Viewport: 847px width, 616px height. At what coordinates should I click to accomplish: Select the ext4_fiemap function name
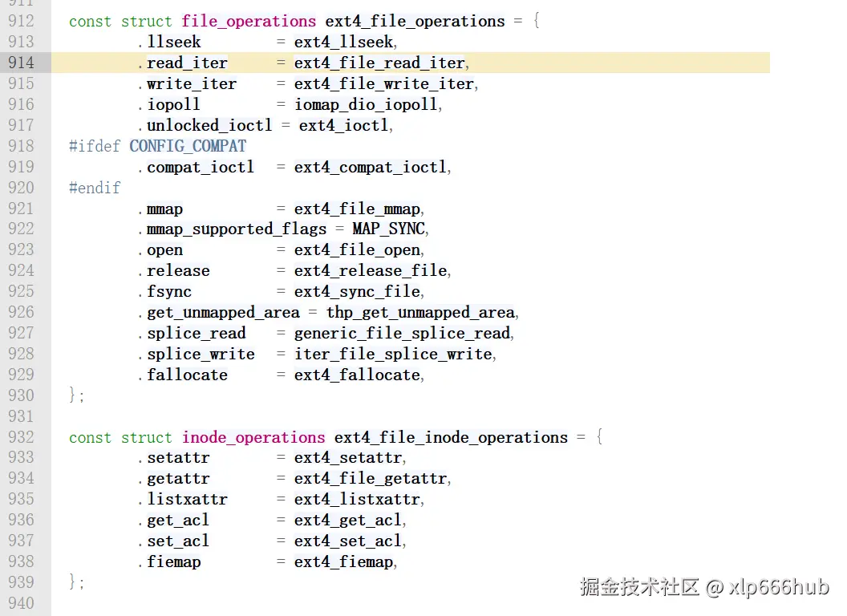(343, 562)
